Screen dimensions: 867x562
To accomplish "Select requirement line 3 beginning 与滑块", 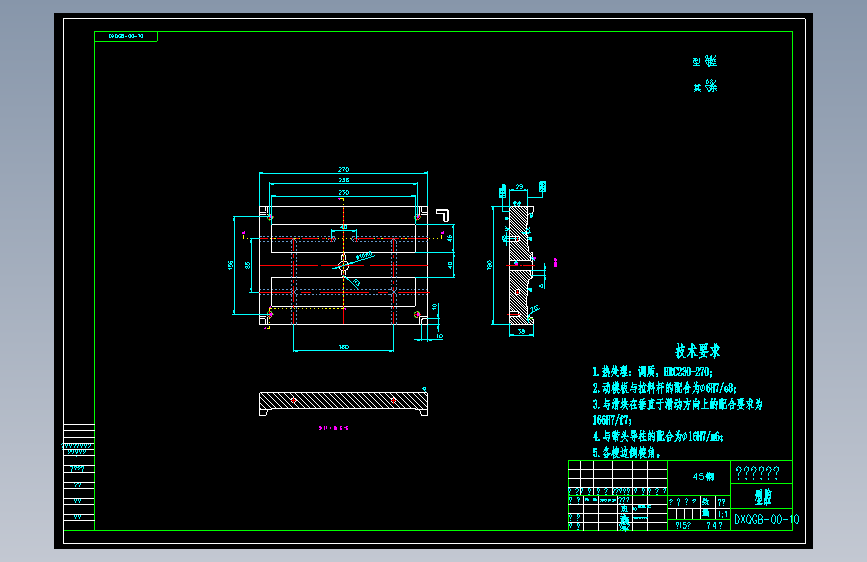I will click(x=677, y=404).
